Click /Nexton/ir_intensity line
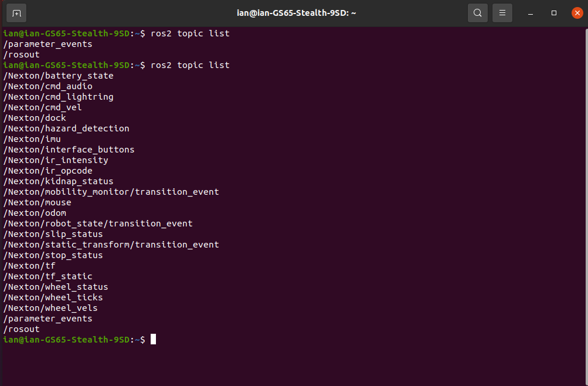 [56, 160]
